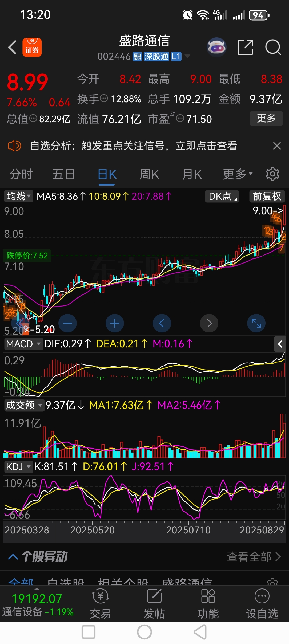Move chart right with arrow button
289x644 pixels.
(x=209, y=323)
